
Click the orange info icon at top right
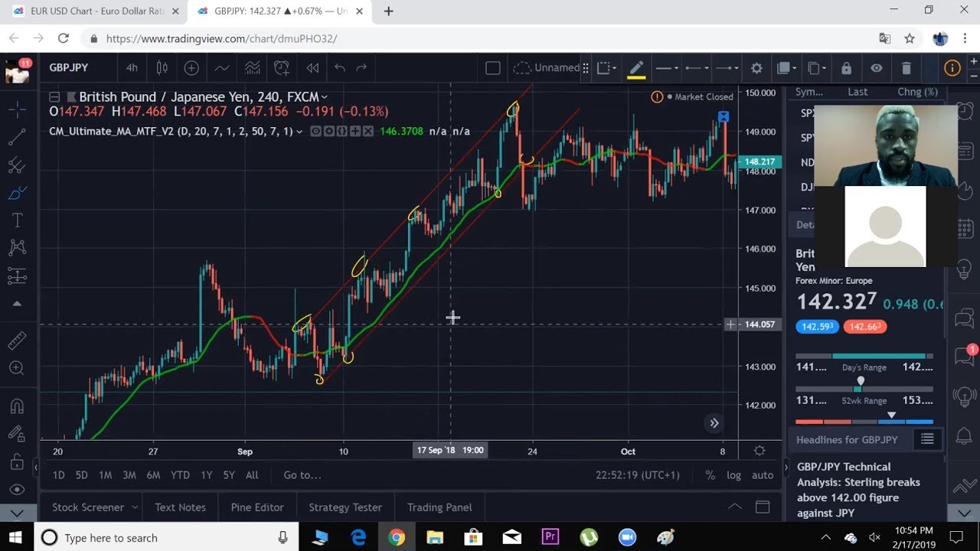(x=952, y=68)
